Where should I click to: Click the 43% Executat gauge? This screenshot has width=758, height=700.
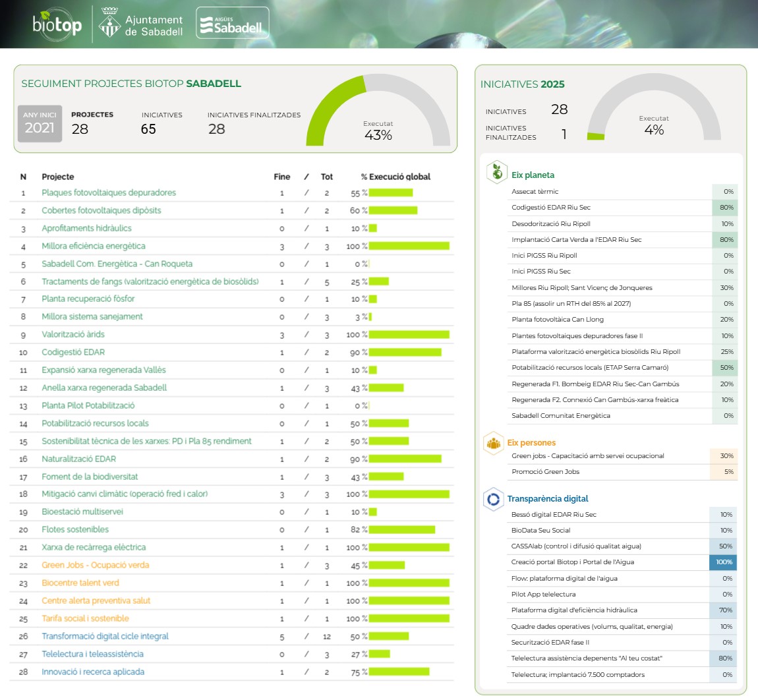(378, 110)
